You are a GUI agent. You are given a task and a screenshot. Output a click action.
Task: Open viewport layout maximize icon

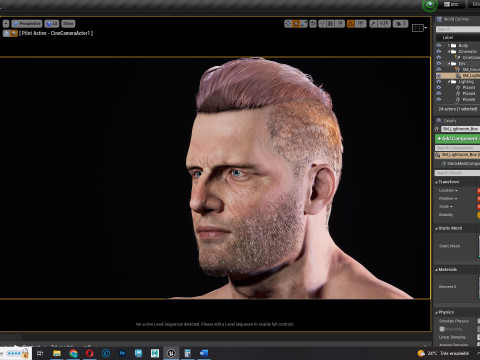click(x=419, y=28)
